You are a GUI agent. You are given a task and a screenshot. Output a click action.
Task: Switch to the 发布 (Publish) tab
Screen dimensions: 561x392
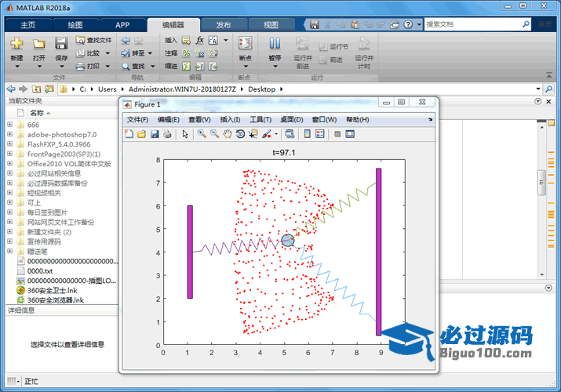pyautogui.click(x=224, y=24)
